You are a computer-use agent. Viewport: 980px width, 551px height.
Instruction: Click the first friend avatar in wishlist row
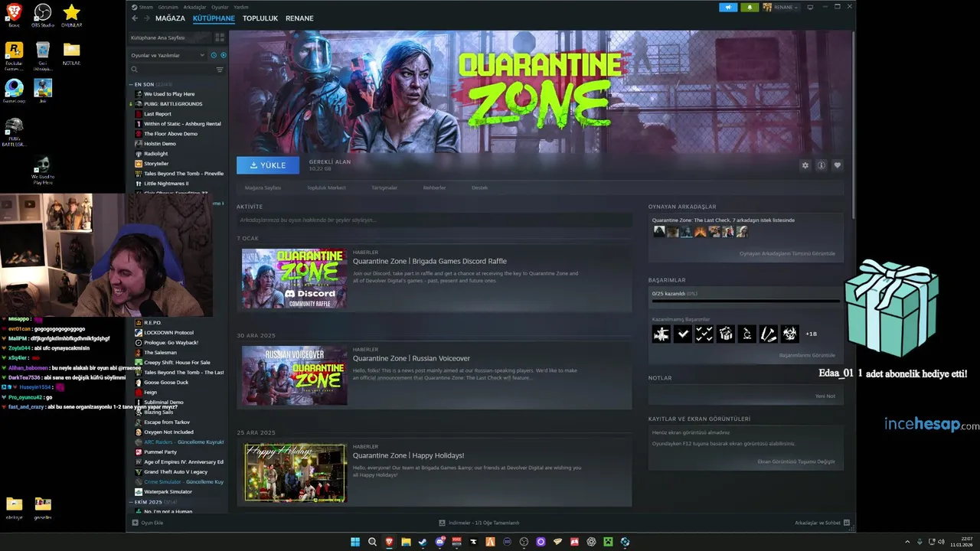point(658,231)
